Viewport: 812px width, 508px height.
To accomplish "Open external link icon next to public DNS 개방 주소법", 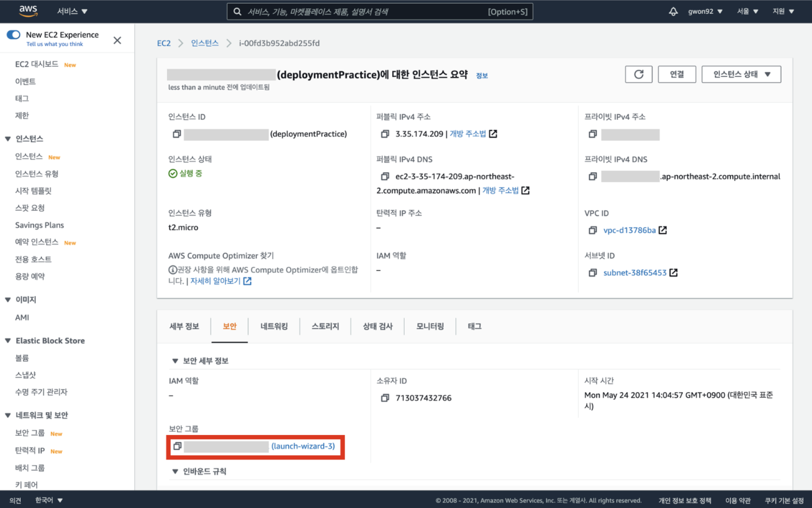I will pyautogui.click(x=525, y=190).
